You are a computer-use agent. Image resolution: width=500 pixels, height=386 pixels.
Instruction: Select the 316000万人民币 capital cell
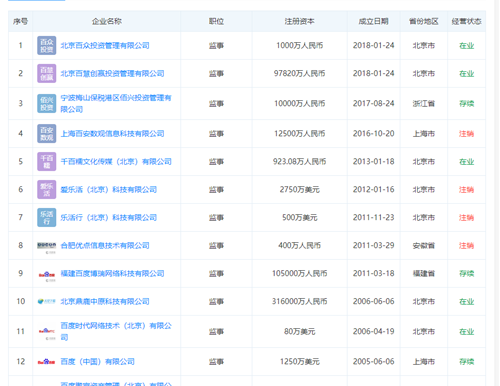(x=299, y=302)
